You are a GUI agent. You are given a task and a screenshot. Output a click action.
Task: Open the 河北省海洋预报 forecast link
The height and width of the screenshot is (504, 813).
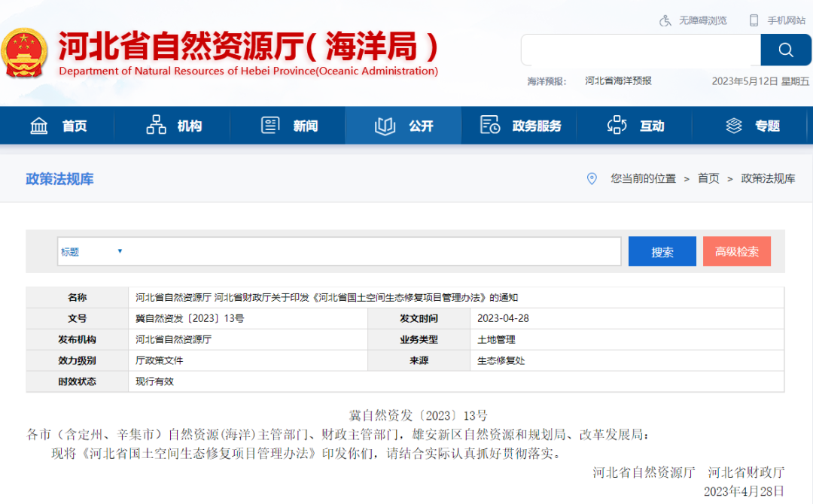618,81
